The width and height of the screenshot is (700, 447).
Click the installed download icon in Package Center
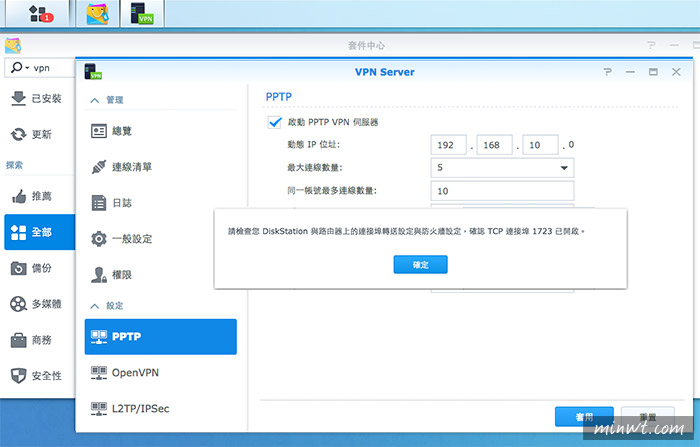pyautogui.click(x=18, y=99)
